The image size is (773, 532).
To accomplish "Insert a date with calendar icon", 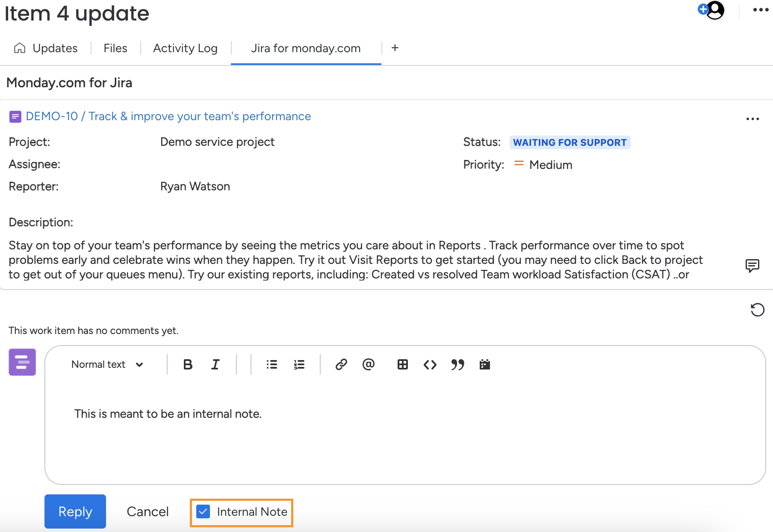I will tap(485, 364).
